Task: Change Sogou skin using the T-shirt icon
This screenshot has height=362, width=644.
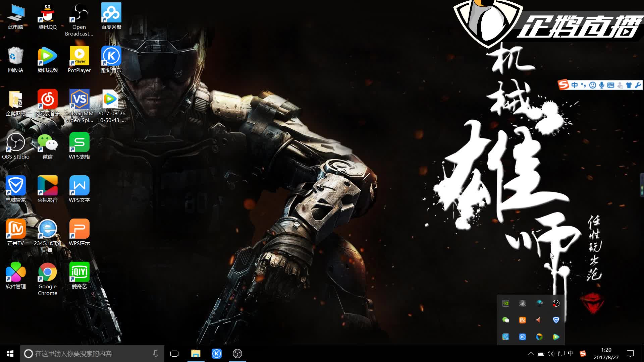Action: (x=629, y=85)
